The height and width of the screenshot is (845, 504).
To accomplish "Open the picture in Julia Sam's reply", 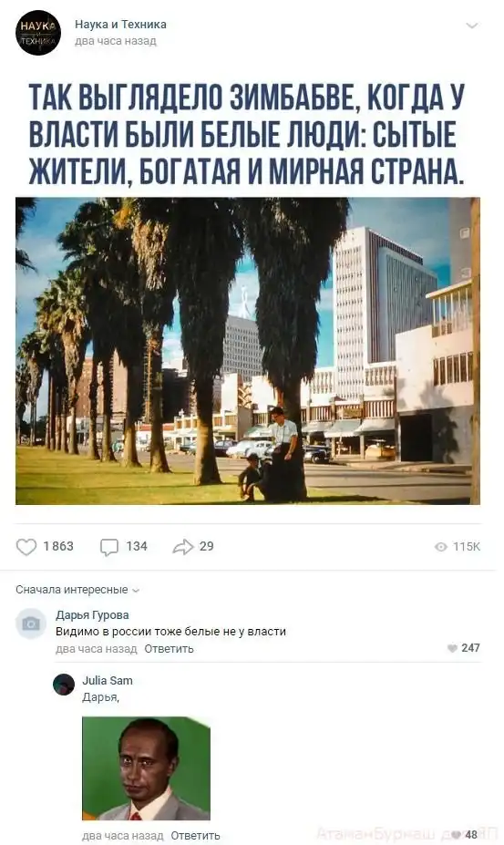I will (146, 768).
